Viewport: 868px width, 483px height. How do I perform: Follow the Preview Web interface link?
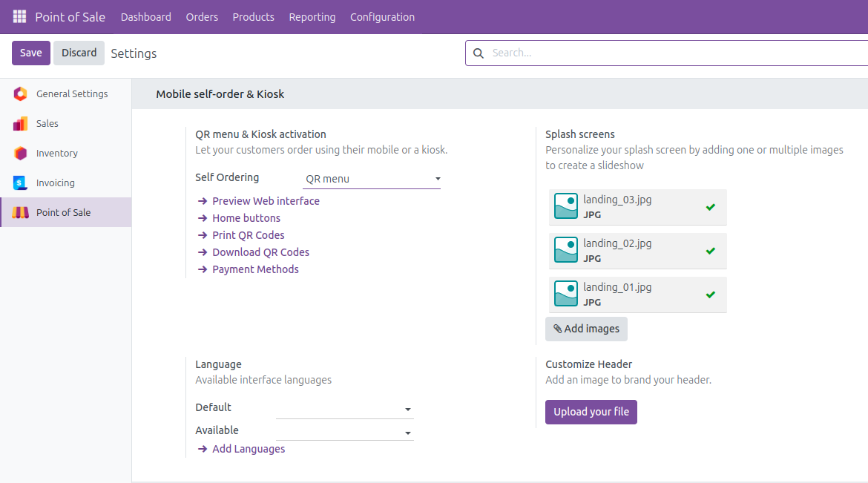tap(266, 201)
